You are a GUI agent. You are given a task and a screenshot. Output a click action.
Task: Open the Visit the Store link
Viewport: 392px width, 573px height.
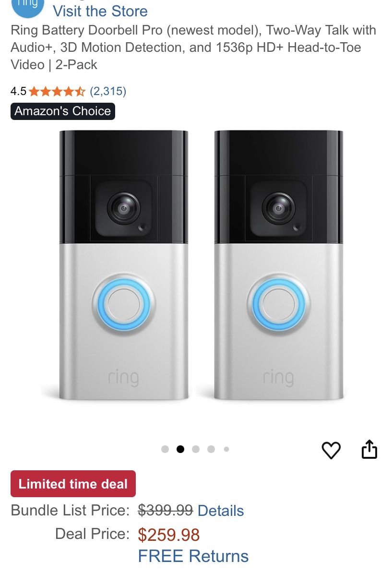[x=100, y=11]
